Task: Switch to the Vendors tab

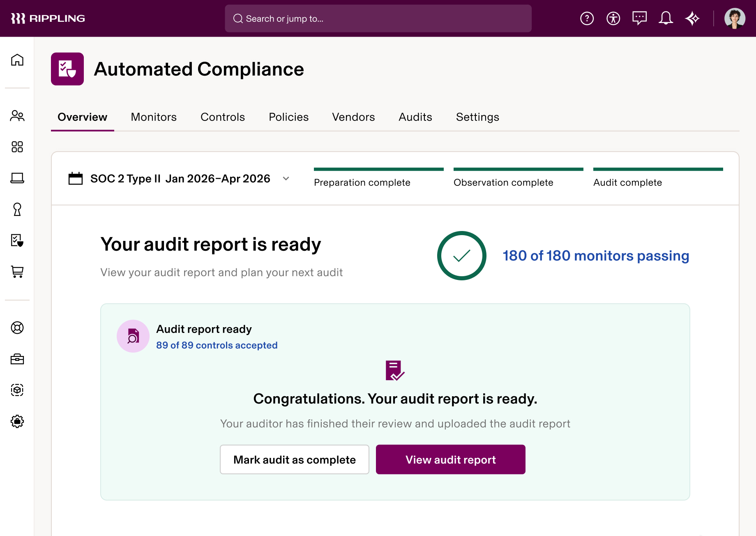Action: [x=353, y=117]
